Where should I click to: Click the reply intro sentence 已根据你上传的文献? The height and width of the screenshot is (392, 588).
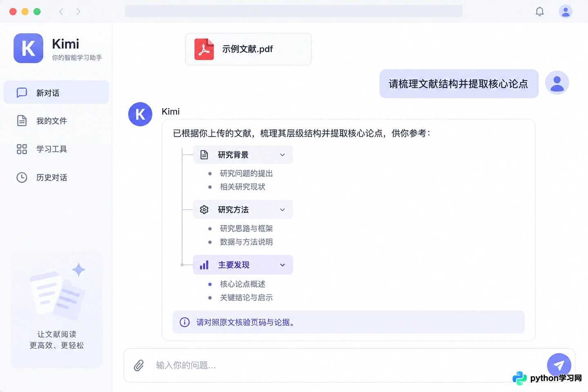coord(301,133)
